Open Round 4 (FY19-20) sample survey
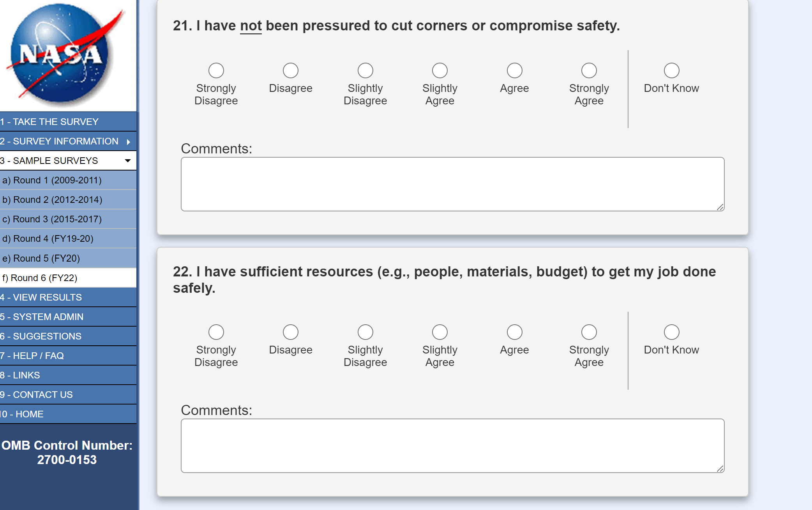 point(48,239)
